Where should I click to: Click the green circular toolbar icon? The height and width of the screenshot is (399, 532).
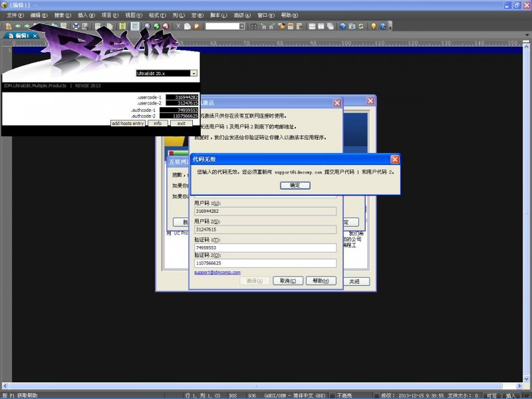(156, 26)
